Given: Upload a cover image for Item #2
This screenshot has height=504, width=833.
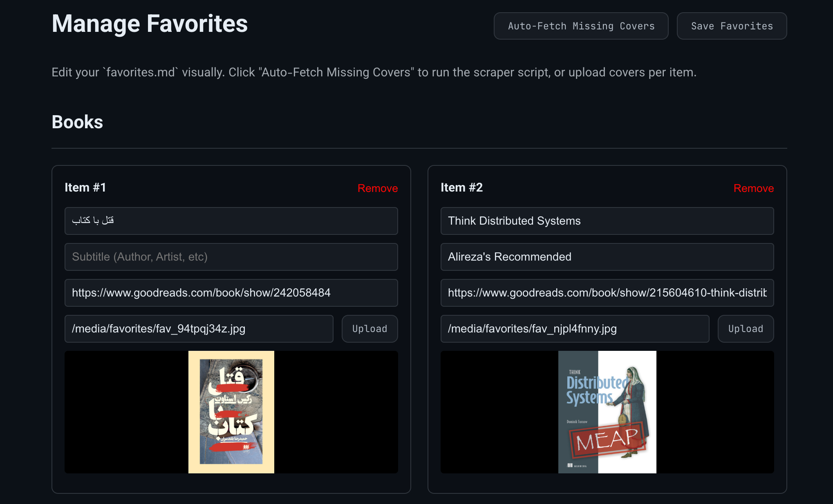Looking at the screenshot, I should [745, 329].
